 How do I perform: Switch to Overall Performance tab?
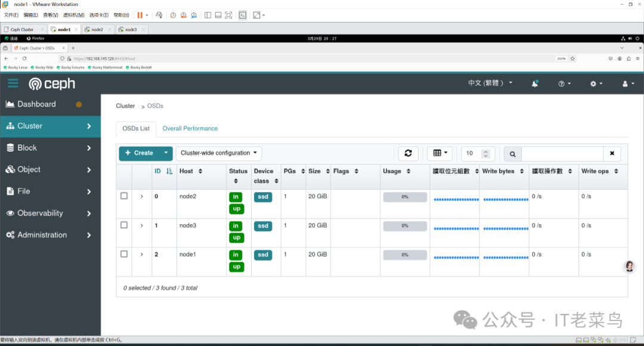pos(190,128)
